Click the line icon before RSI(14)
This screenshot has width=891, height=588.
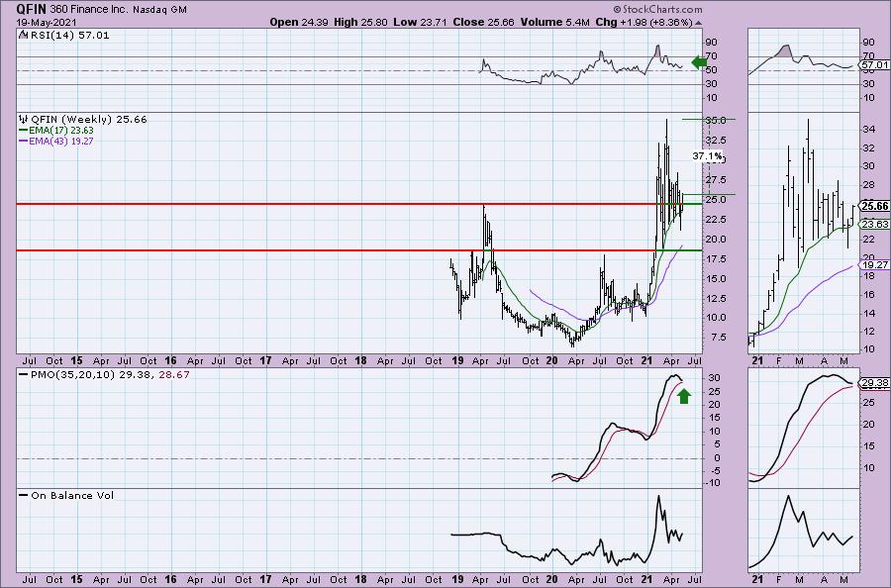coord(23,35)
